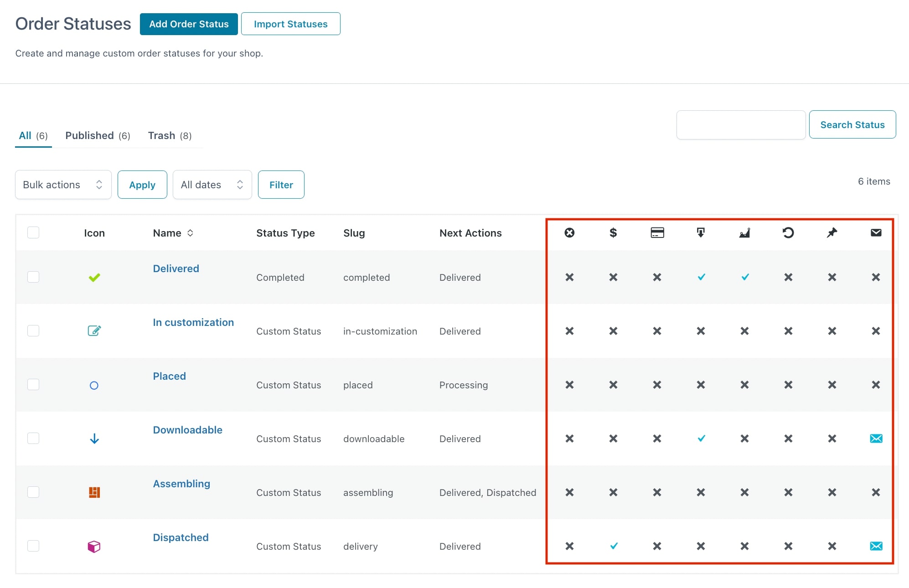Screen dimensions: 909x588
Task: Check the Downloadable row checkbox
Action: pos(33,438)
